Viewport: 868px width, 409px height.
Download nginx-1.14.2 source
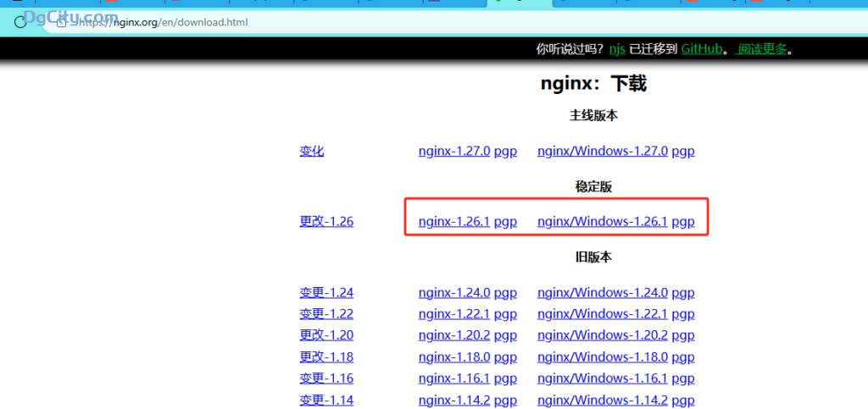click(x=454, y=400)
